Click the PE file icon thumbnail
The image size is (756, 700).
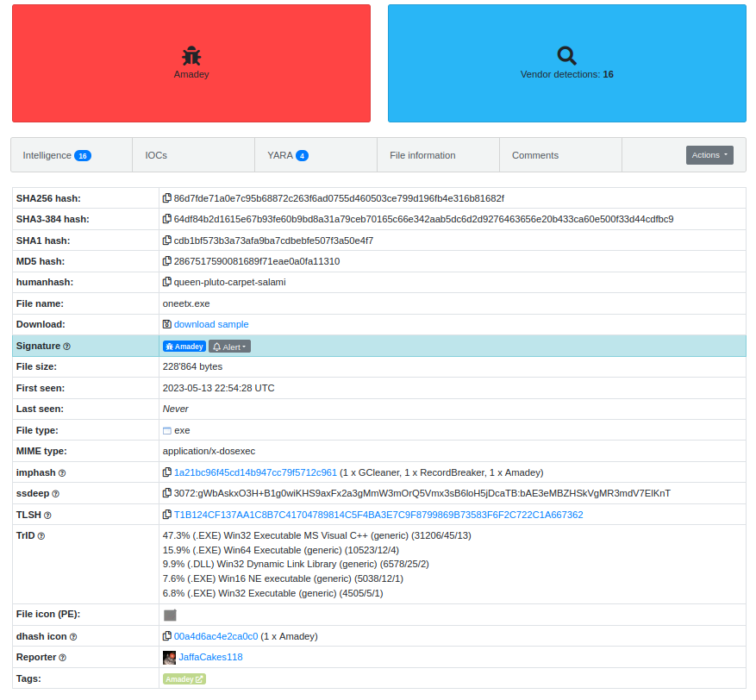[170, 615]
